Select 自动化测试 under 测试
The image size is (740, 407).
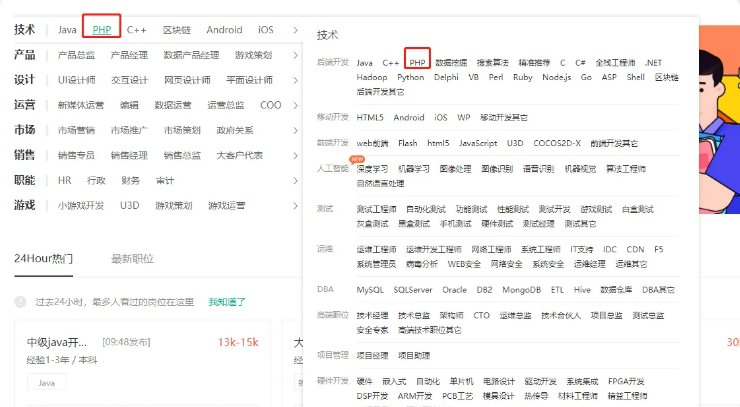coord(426,209)
